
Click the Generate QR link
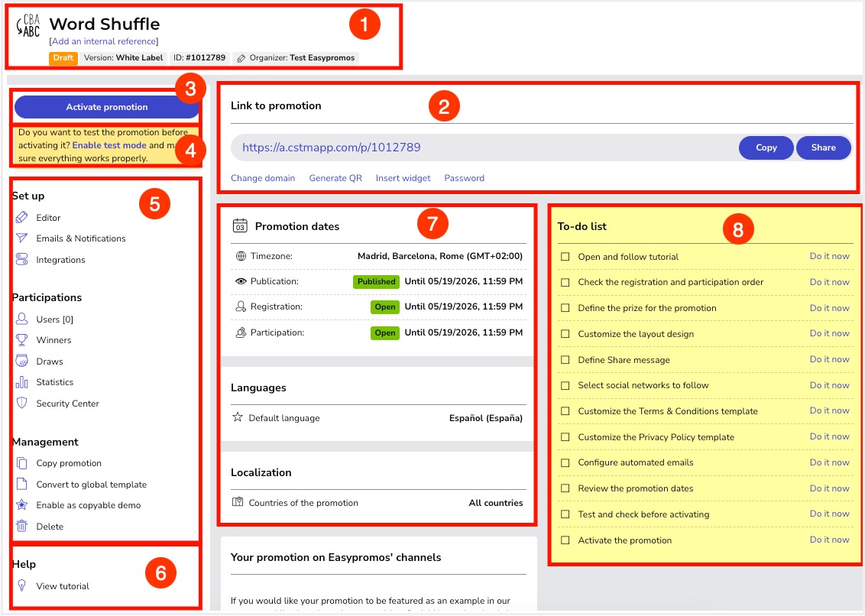click(335, 178)
